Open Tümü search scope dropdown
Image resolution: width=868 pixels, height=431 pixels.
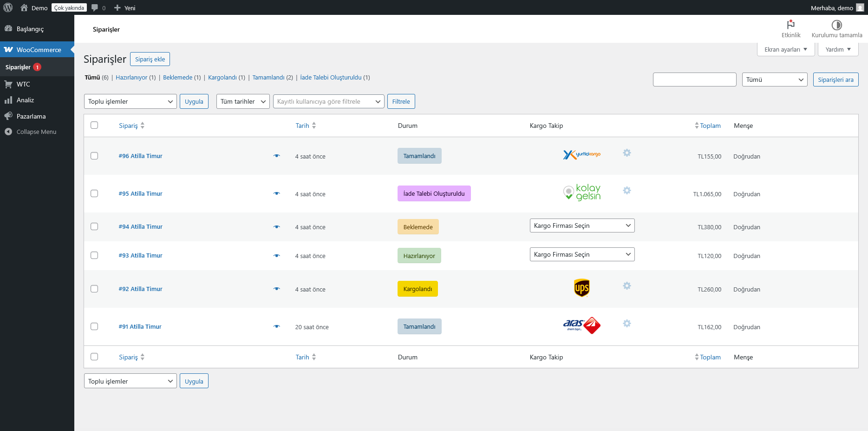[x=775, y=80]
